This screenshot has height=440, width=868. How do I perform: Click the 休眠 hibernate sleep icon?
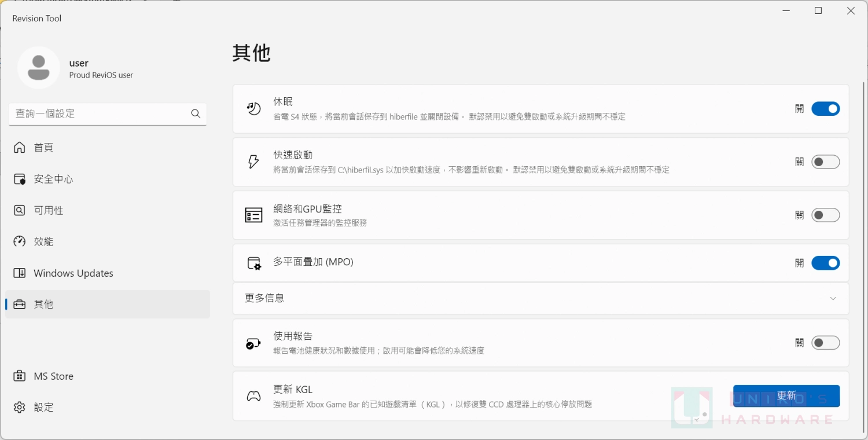[x=253, y=108]
